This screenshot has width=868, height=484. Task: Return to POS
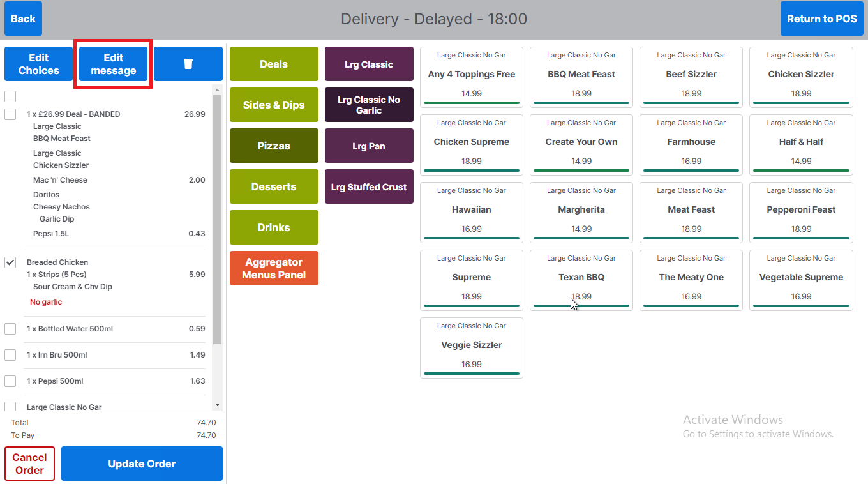tap(821, 19)
